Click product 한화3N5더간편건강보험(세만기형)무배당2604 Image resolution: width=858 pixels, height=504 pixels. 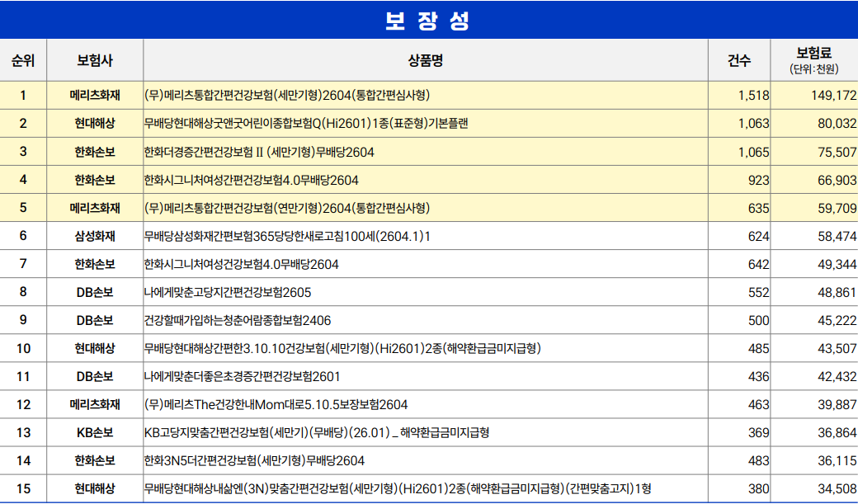click(x=254, y=461)
